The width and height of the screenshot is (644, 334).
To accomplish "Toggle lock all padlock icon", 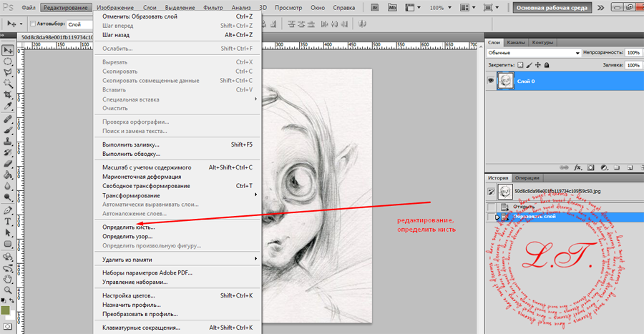I will 547,65.
